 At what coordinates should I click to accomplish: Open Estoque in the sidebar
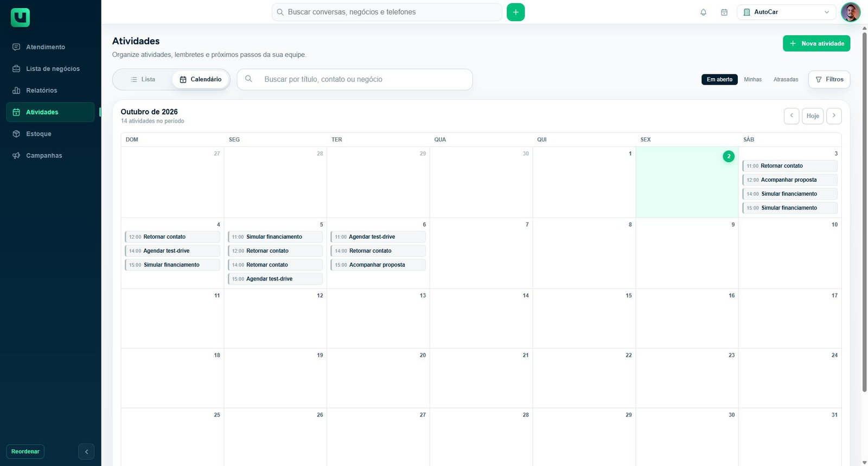[50, 134]
